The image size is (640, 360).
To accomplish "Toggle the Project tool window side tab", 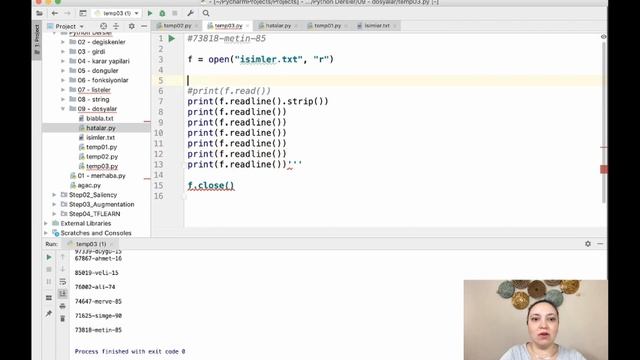I will coord(37,40).
